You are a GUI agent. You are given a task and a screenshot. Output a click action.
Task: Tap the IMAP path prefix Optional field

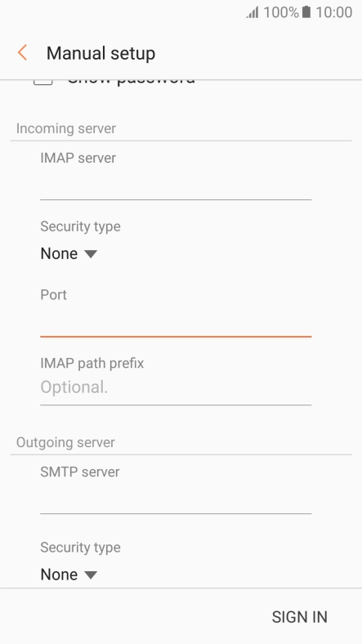pos(176,387)
